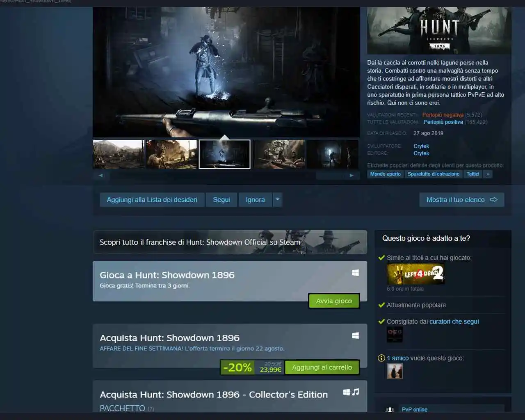Launch the game with Avvia gioco

pos(334,301)
